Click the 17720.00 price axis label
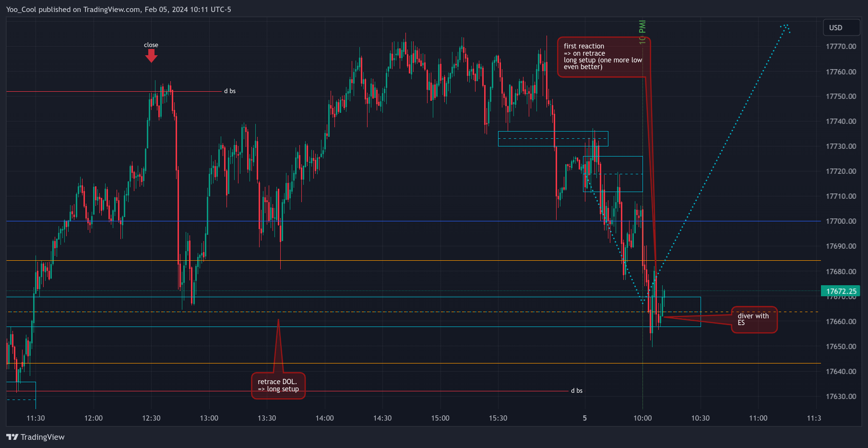 (841, 171)
